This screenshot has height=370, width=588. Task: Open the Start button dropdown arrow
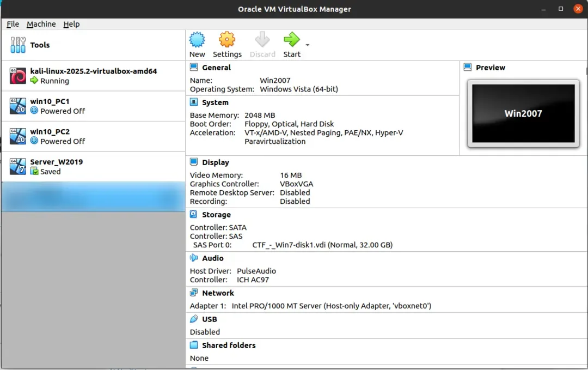click(308, 45)
